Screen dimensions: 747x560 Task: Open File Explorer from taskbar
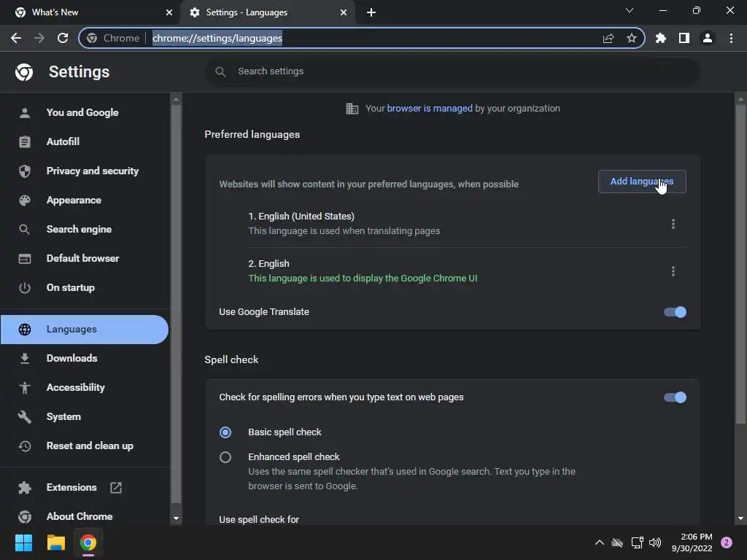pos(55,542)
